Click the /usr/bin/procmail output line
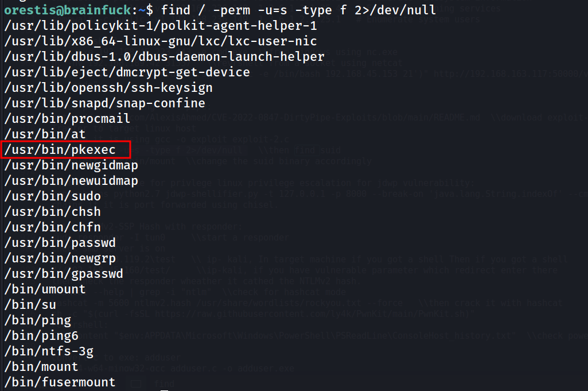Image resolution: width=588 pixels, height=391 pixels. tap(67, 119)
